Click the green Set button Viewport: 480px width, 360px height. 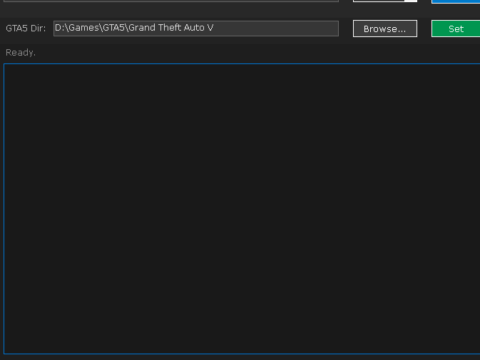[456, 29]
